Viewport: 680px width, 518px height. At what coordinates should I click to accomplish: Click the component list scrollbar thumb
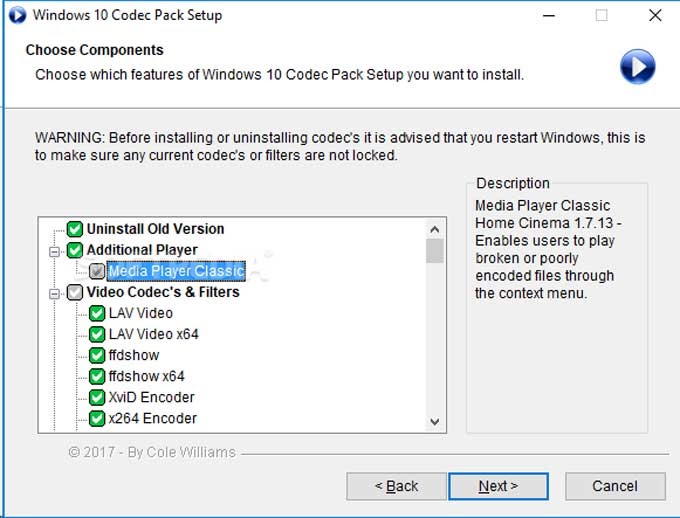[x=435, y=251]
